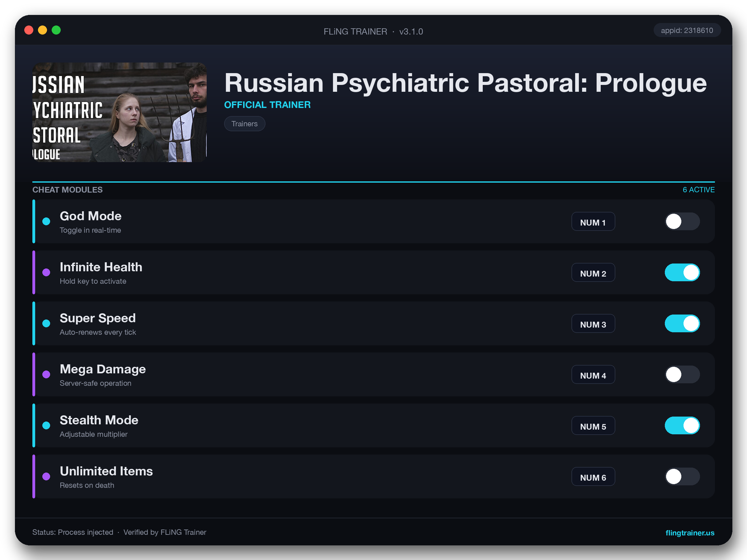Image resolution: width=747 pixels, height=560 pixels.
Task: Click the Unlimited Items title text
Action: pos(106,471)
